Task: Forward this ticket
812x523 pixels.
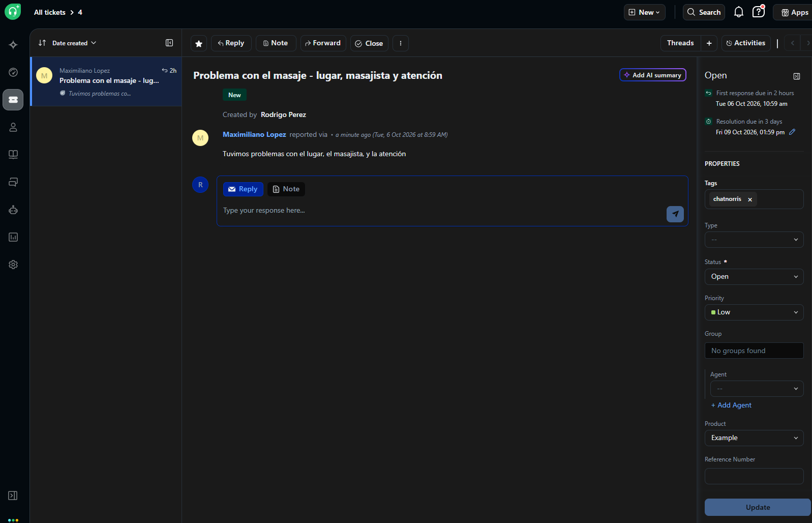Action: 323,43
